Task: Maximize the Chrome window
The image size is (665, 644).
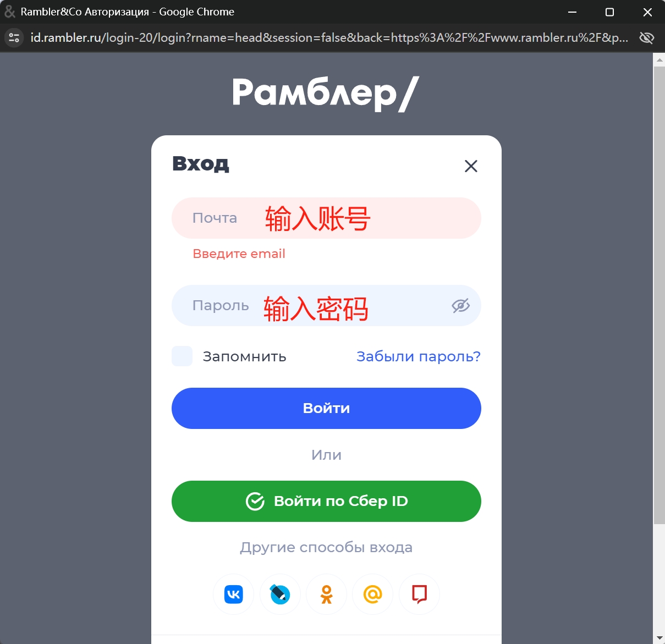Action: pos(609,12)
